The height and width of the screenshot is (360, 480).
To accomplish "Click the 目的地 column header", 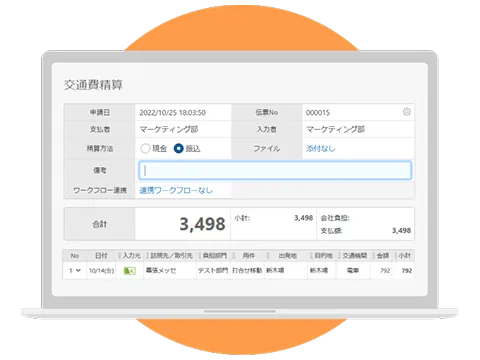I will click(323, 256).
